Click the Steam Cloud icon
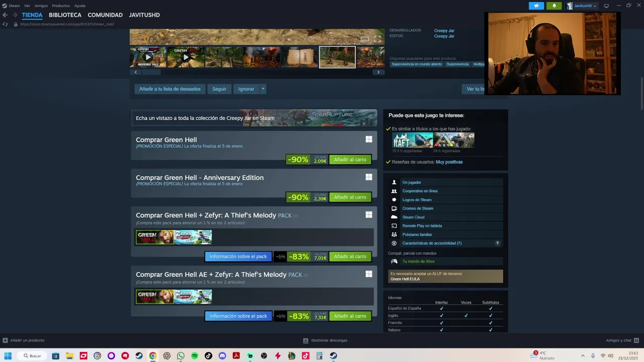644x362 pixels. click(x=394, y=217)
